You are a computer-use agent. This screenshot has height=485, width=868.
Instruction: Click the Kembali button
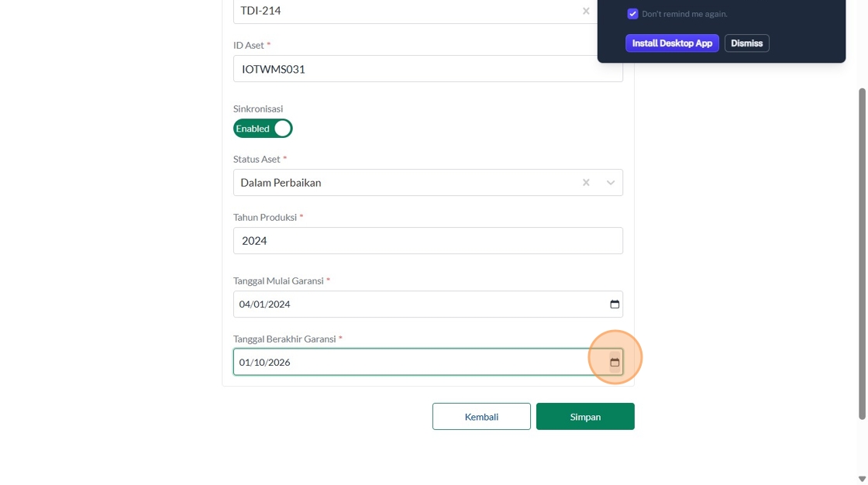pyautogui.click(x=481, y=417)
